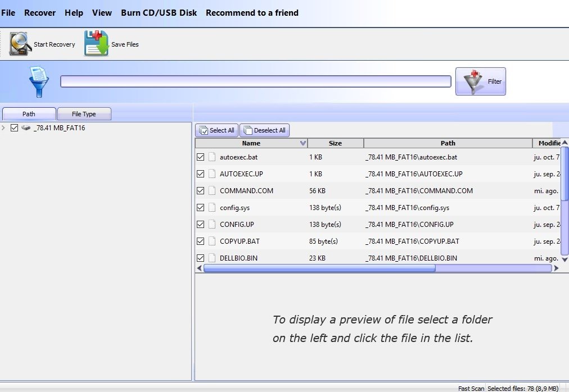This screenshot has height=392, width=569.
Task: Click the file list scroll down arrow
Action: coord(565,259)
